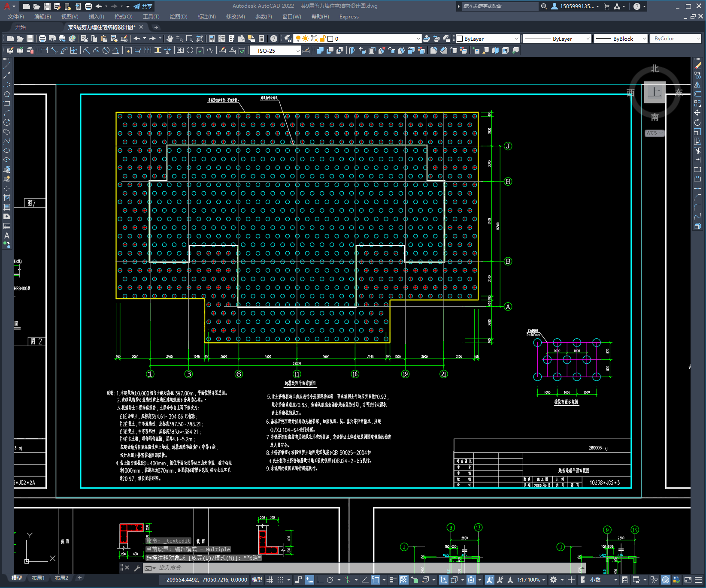Click the Help question mark icon in toolbar
The image size is (706, 588).
[x=274, y=39]
